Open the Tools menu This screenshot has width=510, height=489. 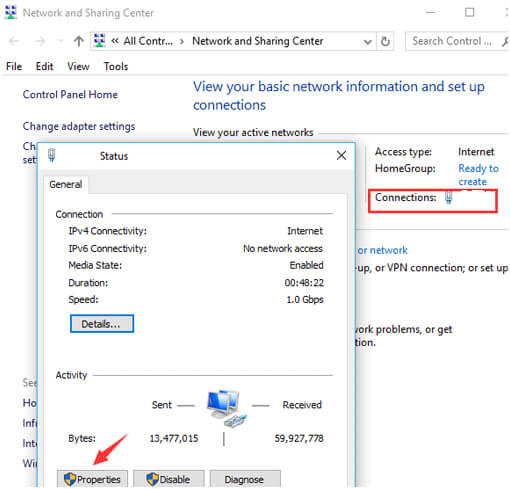point(116,66)
